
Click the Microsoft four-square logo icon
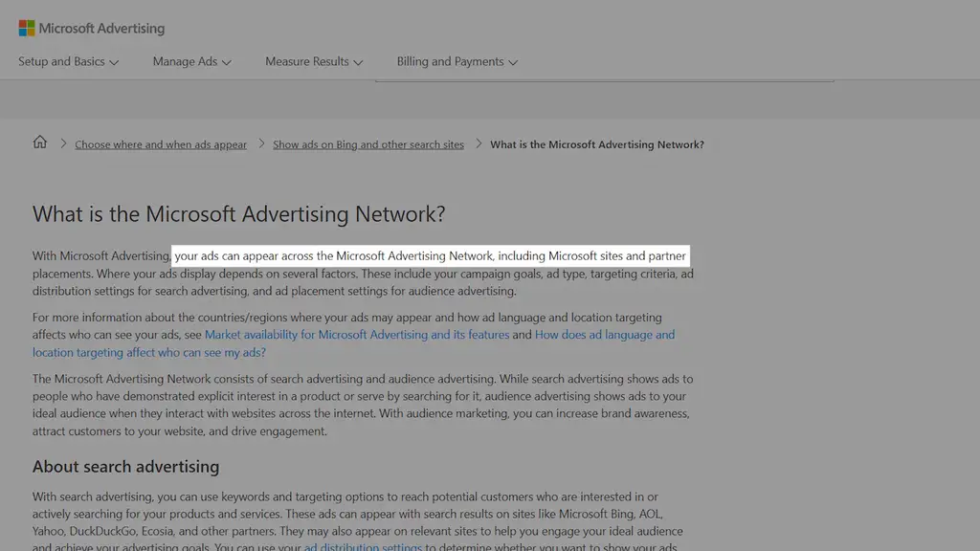click(26, 28)
